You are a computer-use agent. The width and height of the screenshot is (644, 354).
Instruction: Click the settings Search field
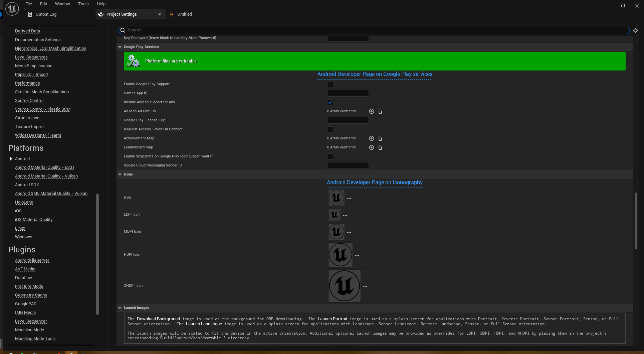click(374, 30)
